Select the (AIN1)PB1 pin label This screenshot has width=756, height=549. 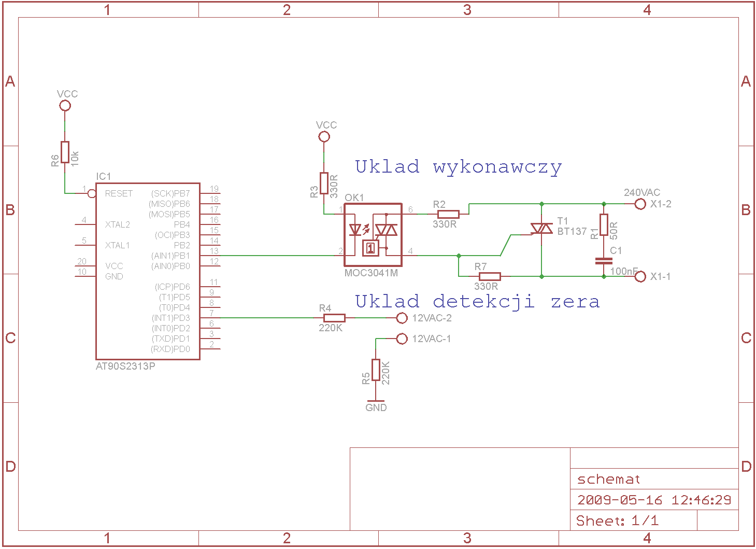(170, 256)
